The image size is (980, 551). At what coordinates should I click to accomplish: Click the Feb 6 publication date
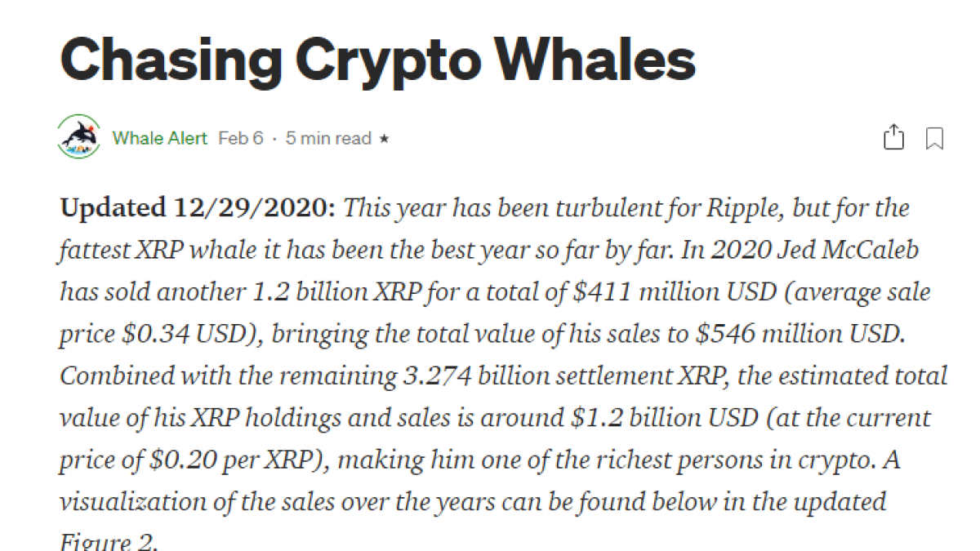(241, 138)
